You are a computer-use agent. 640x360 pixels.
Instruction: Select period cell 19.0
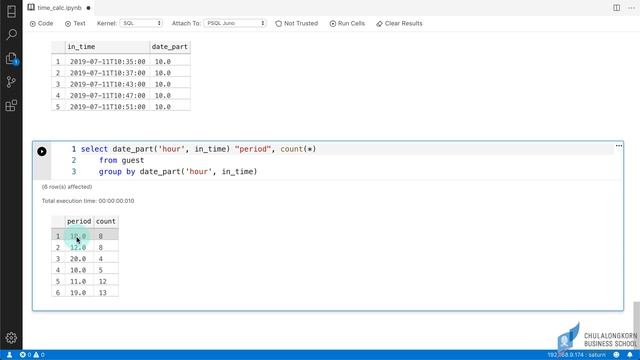click(x=79, y=293)
